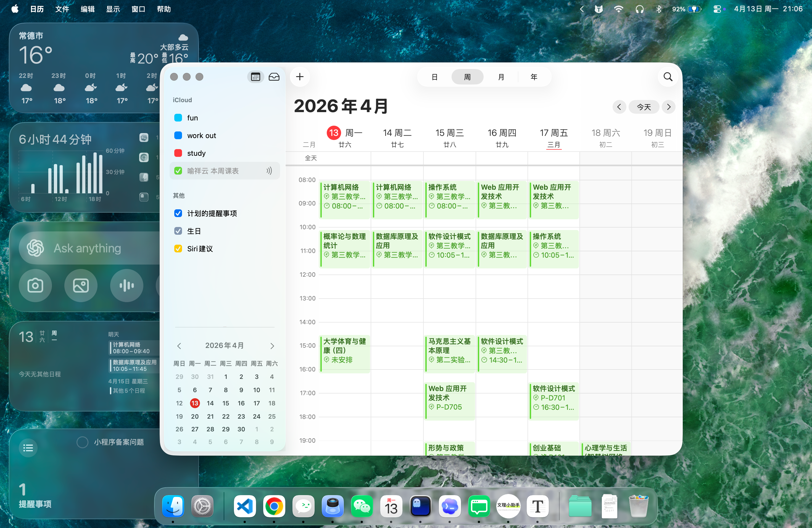This screenshot has width=812, height=528.
Task: Click the mini calendar icon in sidebar header
Action: pos(255,77)
